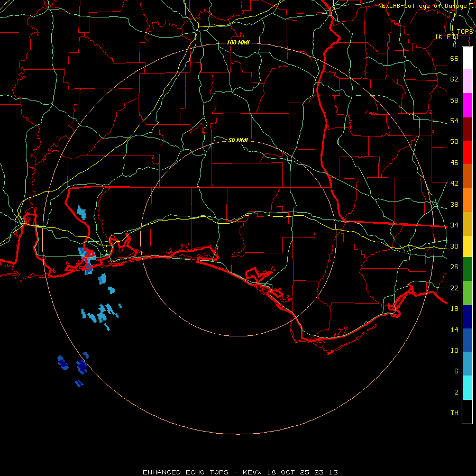Click the legend value "10"
The width and height of the screenshot is (476, 476).
tap(454, 351)
